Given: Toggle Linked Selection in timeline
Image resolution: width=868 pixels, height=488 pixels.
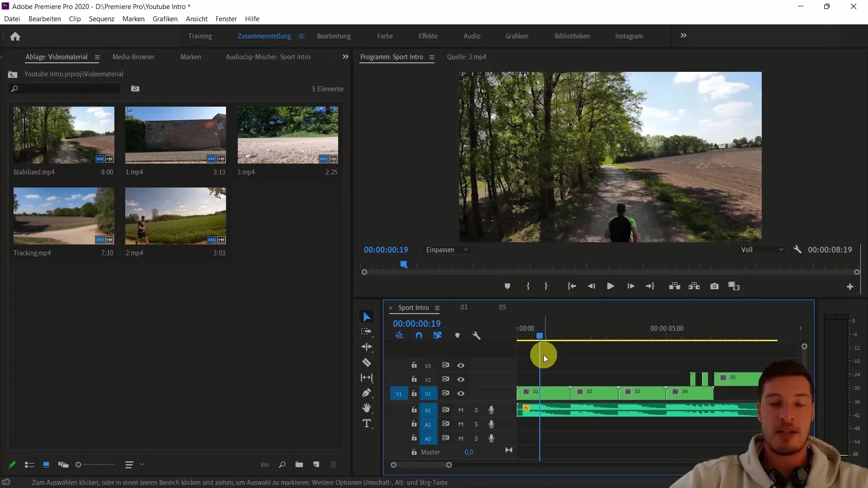Looking at the screenshot, I should pos(438,336).
